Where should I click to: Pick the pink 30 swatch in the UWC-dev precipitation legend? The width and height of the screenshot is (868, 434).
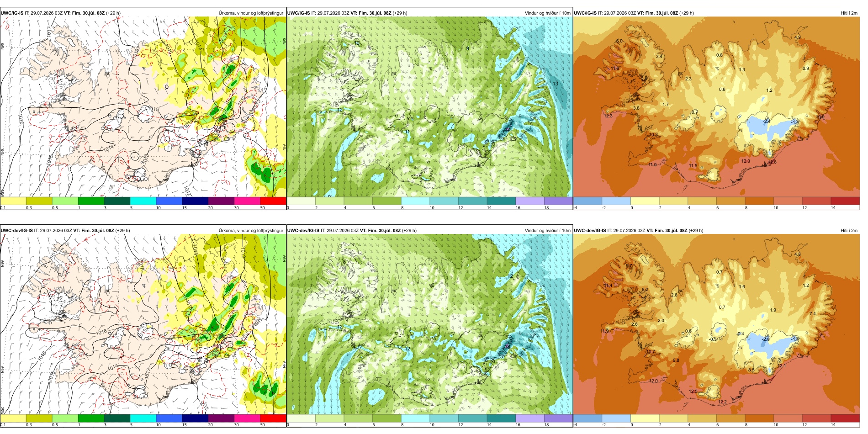point(247,418)
